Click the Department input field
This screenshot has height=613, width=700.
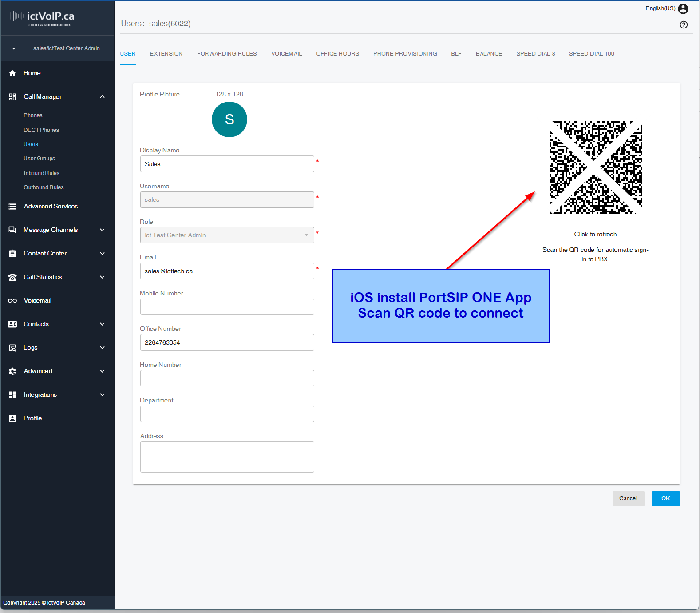tap(227, 414)
